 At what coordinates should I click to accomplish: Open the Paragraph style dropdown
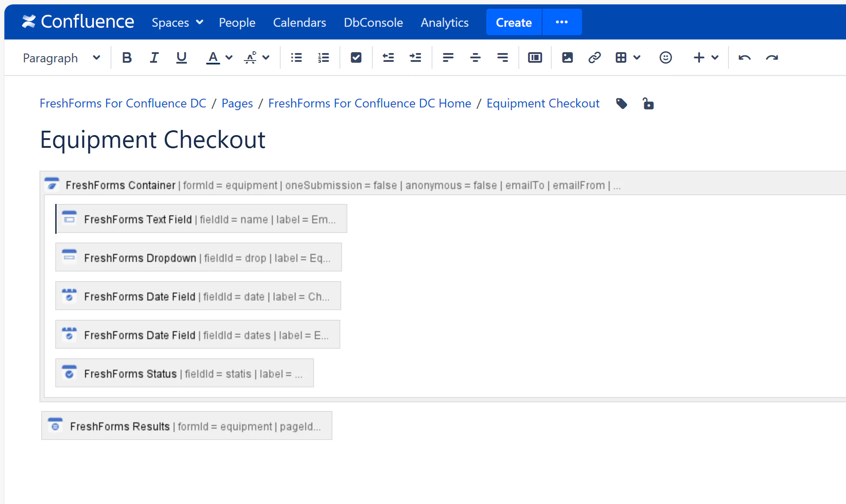(61, 57)
